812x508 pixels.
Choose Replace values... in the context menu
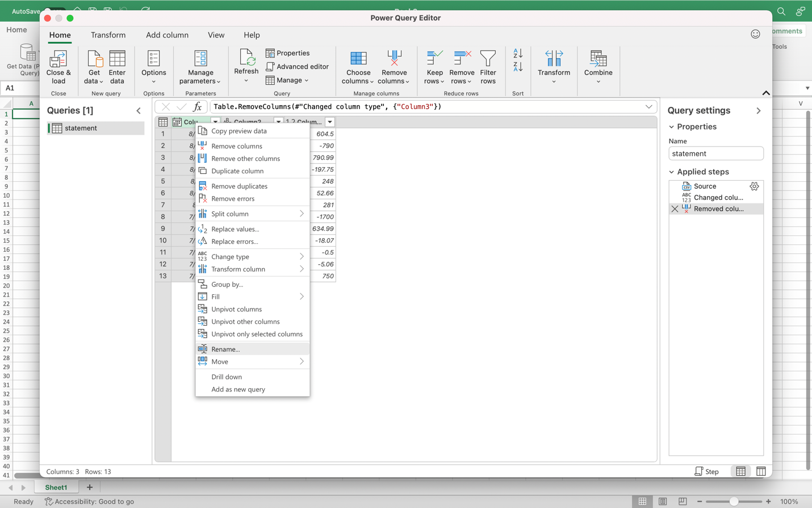(x=253, y=230)
